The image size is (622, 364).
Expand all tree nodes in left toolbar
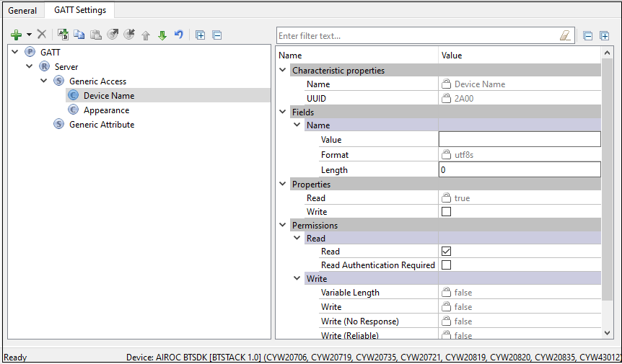click(x=201, y=35)
